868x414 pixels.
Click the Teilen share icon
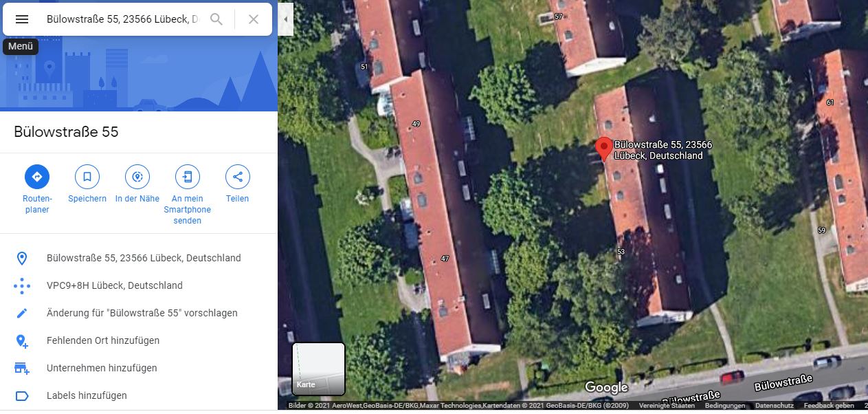coord(238,177)
